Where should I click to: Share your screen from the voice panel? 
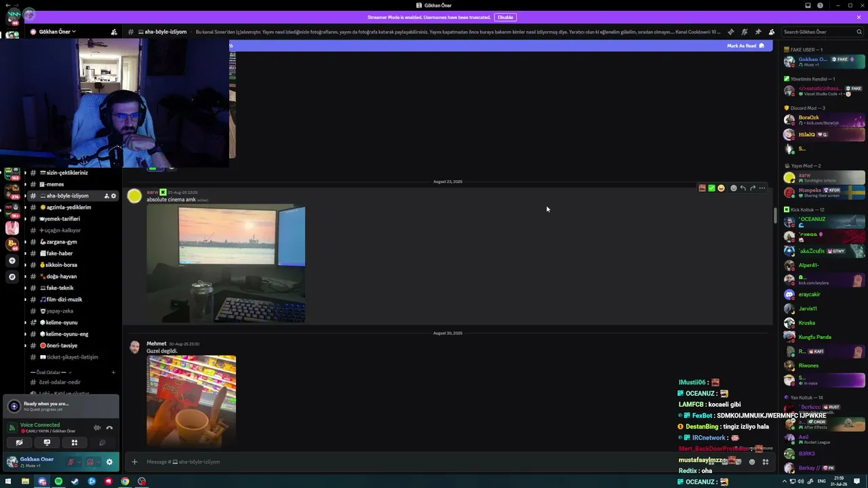47,443
